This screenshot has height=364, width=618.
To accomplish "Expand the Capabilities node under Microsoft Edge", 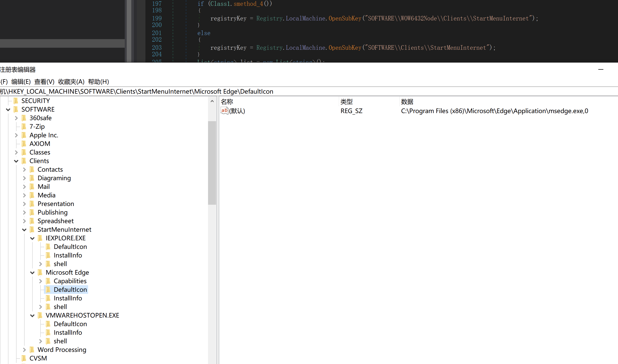I will point(40,281).
